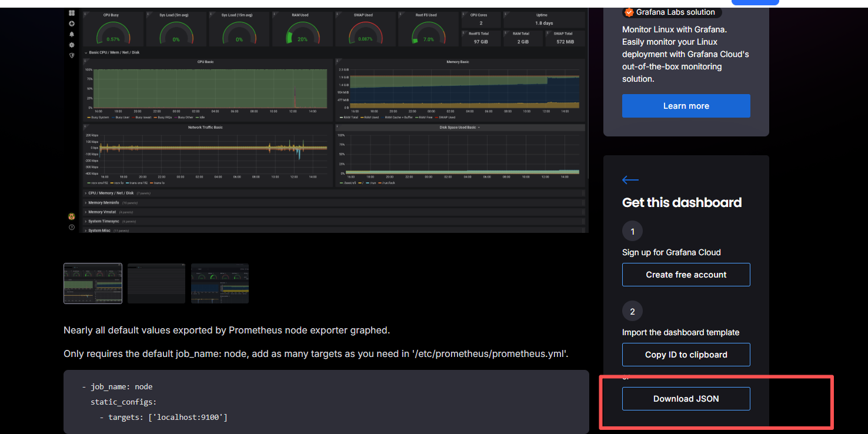Click the user avatar in the preview sidebar

tap(72, 216)
